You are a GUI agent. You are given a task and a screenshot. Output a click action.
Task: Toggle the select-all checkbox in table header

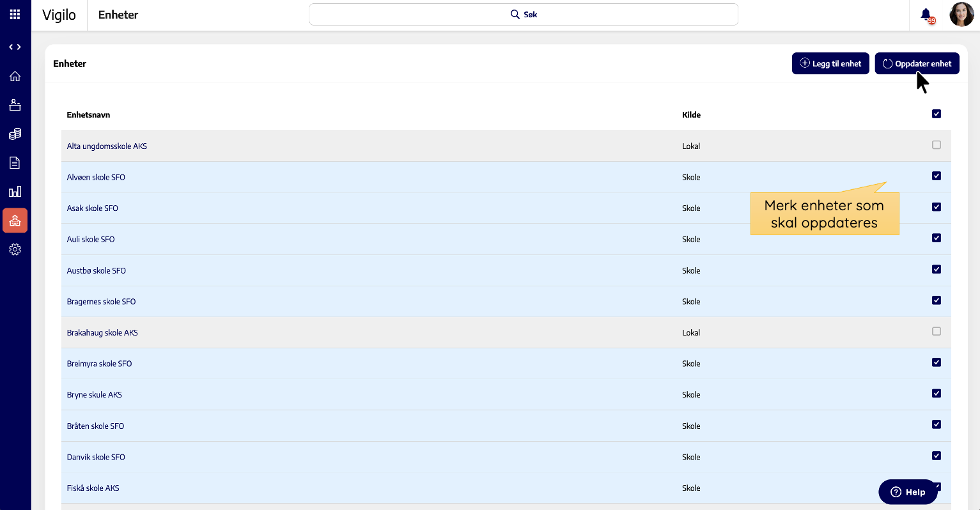(936, 114)
